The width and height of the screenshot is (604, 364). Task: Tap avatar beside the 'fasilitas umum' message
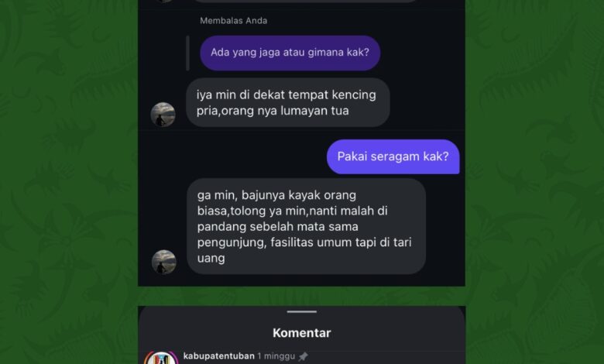tap(163, 262)
